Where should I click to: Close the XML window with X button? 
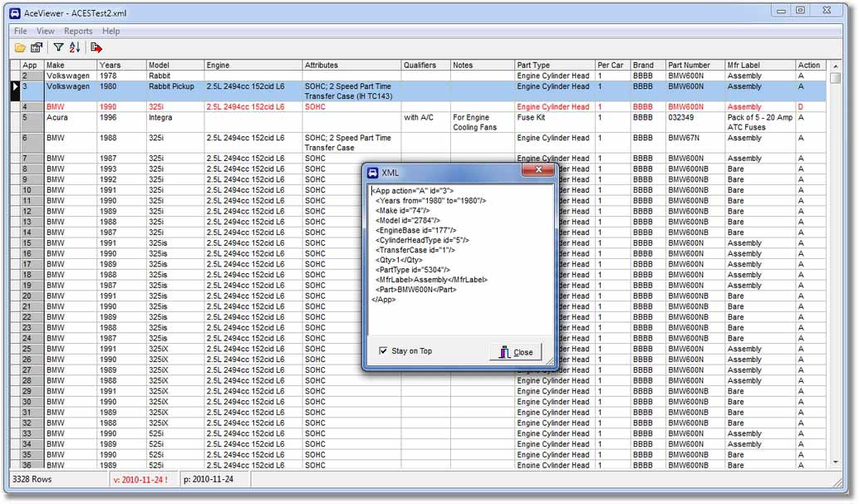tap(537, 170)
